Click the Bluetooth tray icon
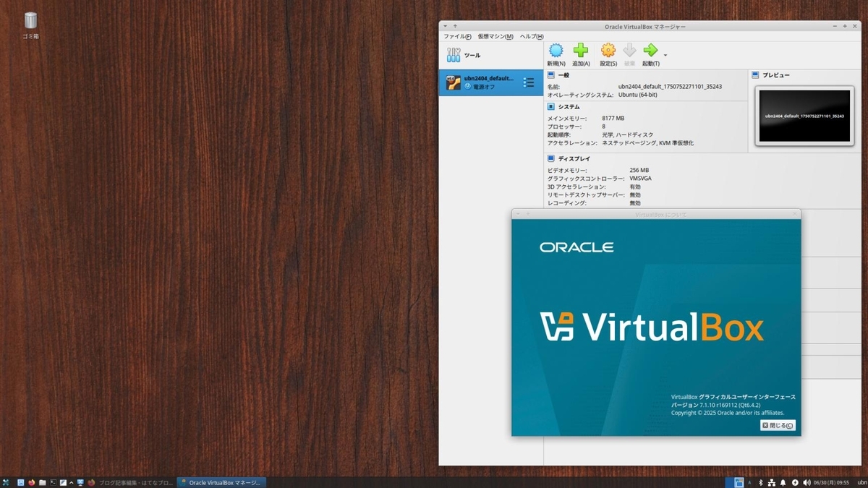This screenshot has width=868, height=488. point(760,482)
